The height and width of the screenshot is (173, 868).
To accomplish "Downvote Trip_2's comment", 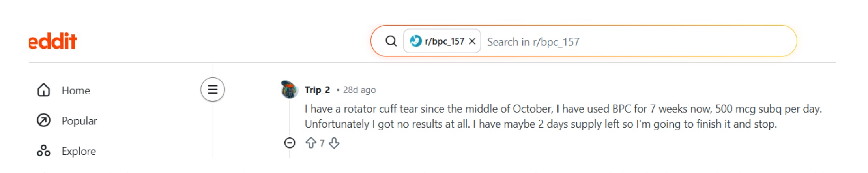I will click(x=334, y=143).
